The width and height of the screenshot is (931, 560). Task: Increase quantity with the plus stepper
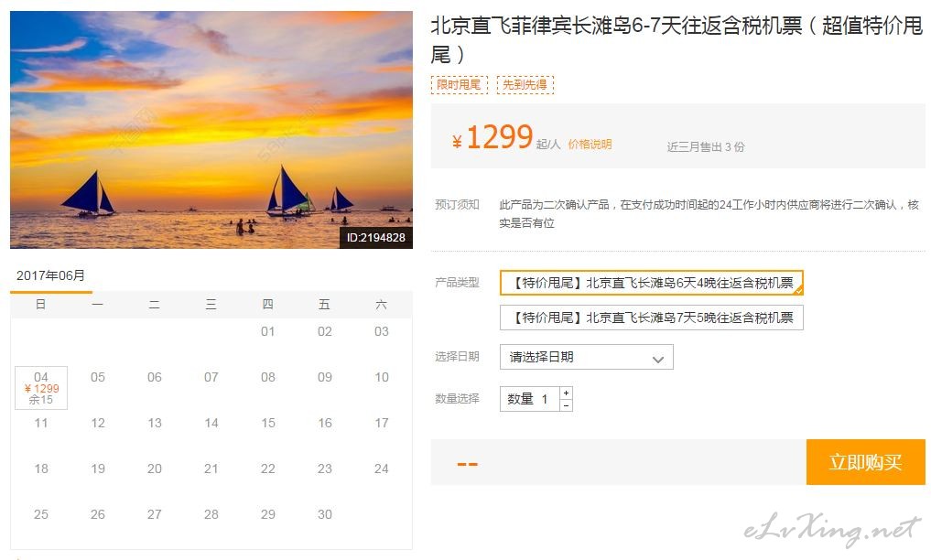pyautogui.click(x=566, y=393)
